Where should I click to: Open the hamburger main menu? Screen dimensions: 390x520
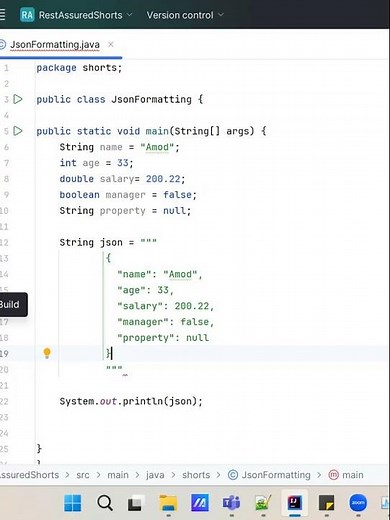coord(2,15)
